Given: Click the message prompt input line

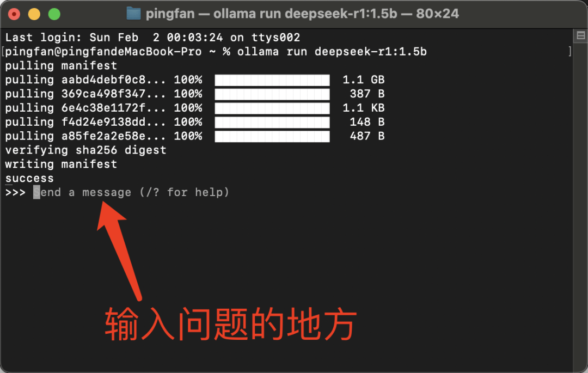Looking at the screenshot, I should [x=131, y=192].
